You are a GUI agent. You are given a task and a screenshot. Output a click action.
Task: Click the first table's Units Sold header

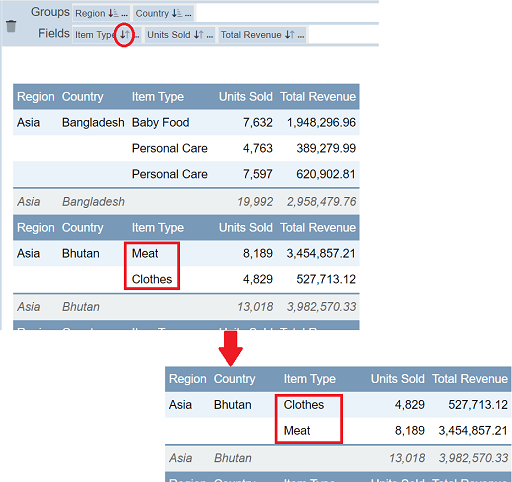click(246, 97)
